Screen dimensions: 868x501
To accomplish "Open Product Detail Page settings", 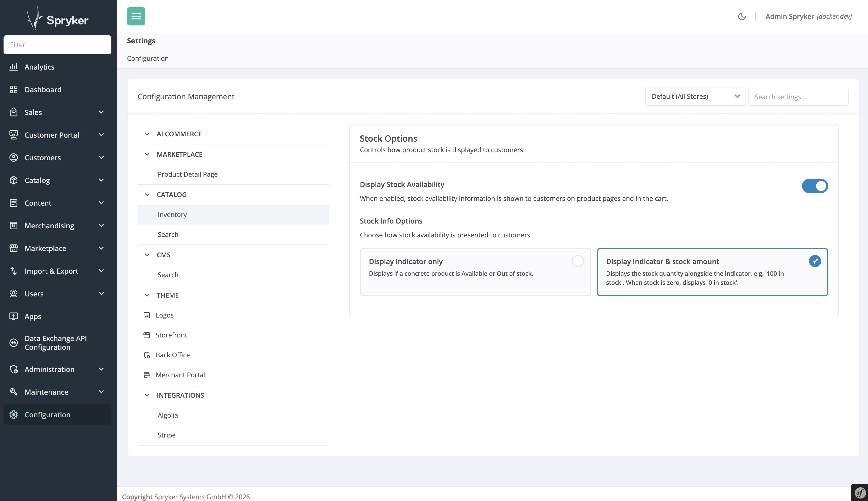I will coord(188,174).
